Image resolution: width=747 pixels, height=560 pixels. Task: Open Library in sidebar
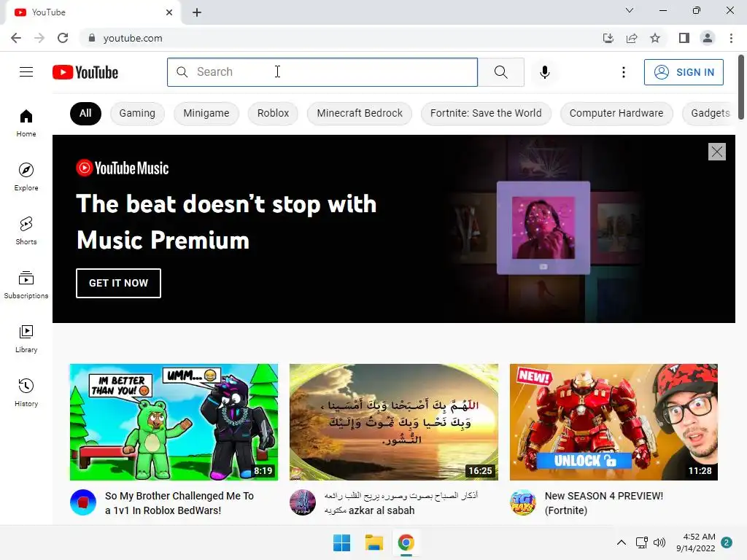point(26,338)
